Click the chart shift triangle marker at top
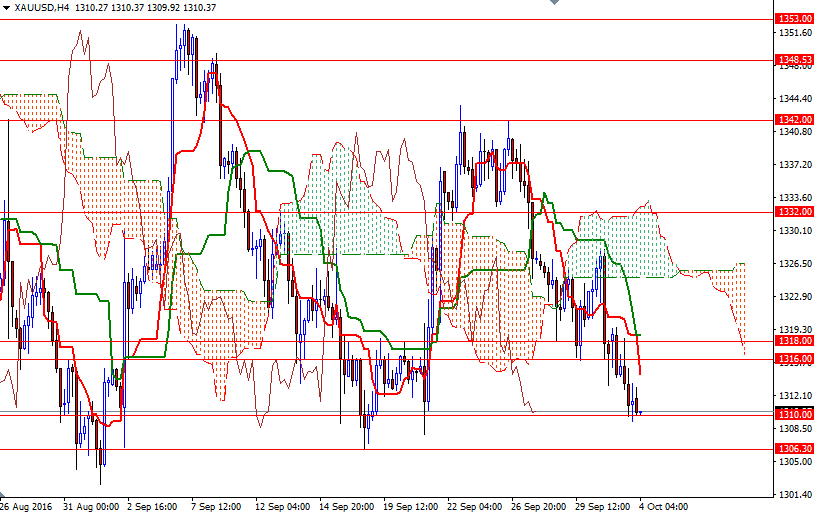This screenshot has height=514, width=814. click(x=554, y=2)
